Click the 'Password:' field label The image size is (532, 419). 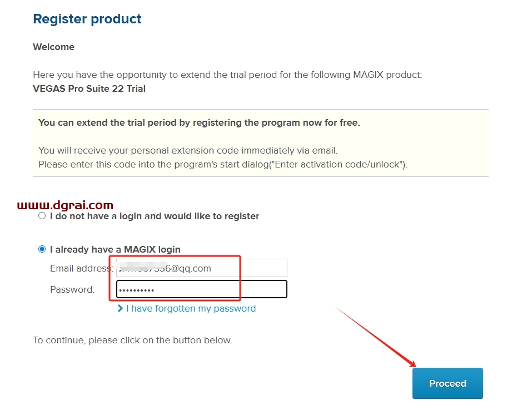[x=72, y=289]
